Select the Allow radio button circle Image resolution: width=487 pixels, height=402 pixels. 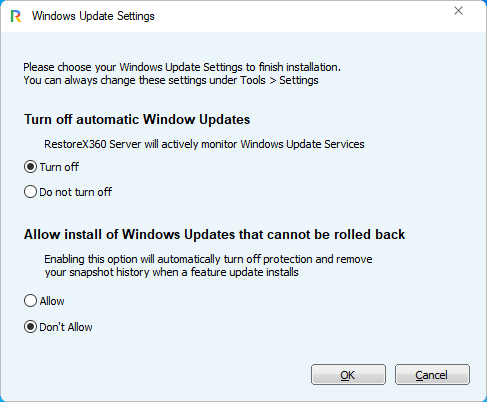click(30, 301)
